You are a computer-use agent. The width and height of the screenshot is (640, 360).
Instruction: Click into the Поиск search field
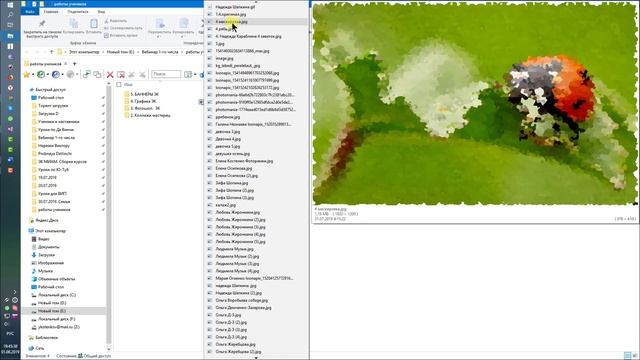coord(166,74)
